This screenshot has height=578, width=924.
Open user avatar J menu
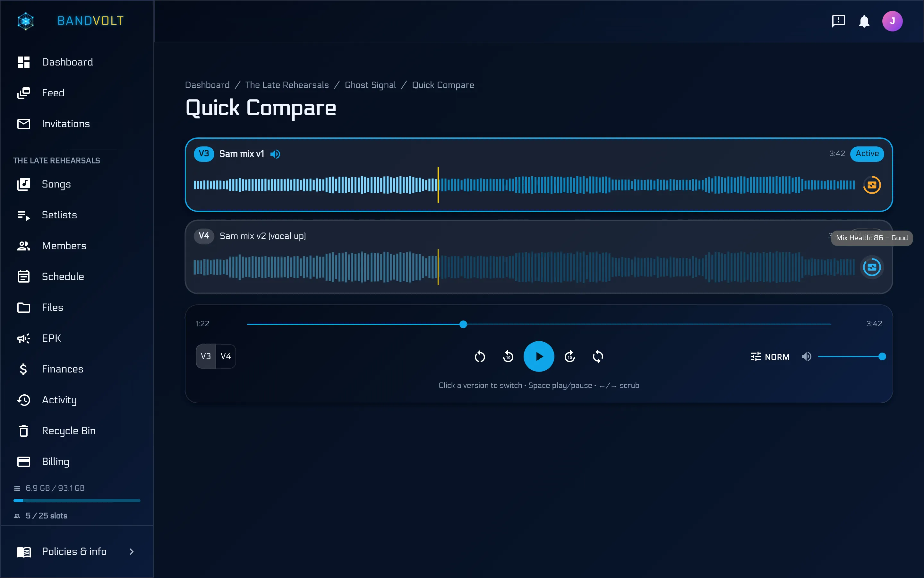click(892, 21)
